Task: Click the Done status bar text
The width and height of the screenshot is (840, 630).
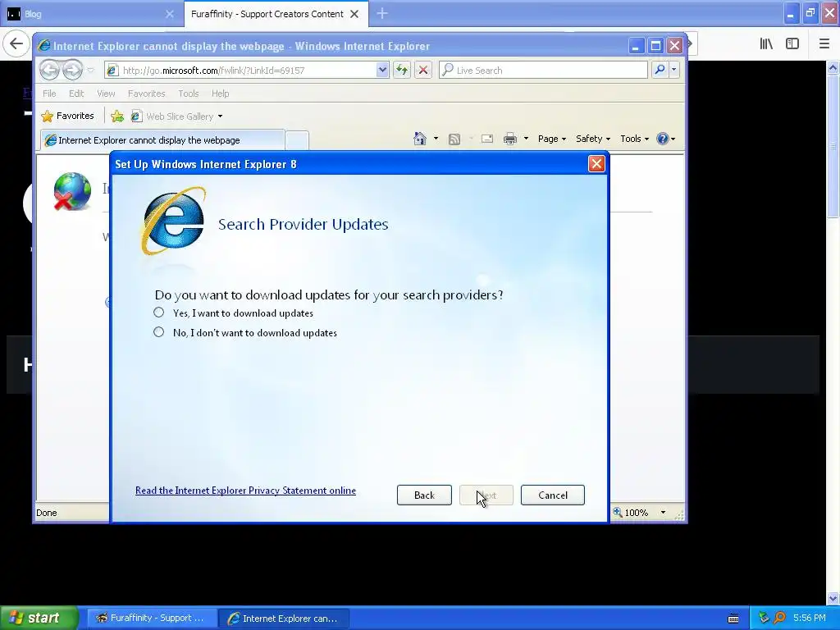Action: [47, 513]
